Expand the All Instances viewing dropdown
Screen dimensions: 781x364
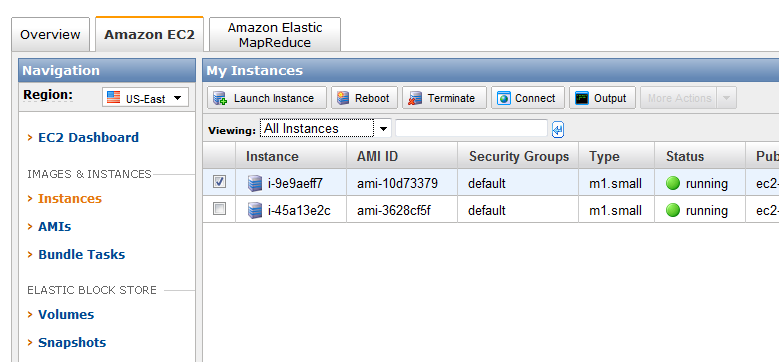[x=325, y=129]
